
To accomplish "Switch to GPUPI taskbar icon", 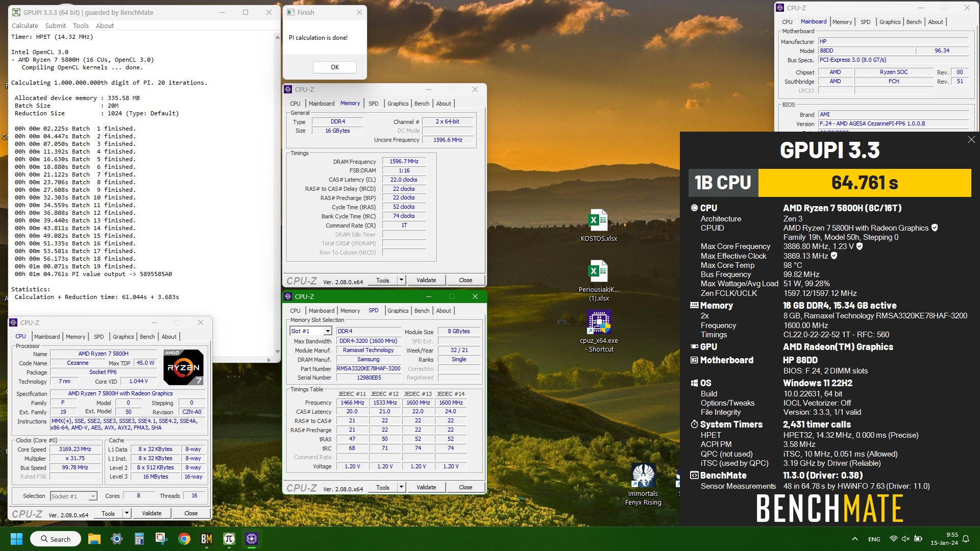I will coord(229,539).
